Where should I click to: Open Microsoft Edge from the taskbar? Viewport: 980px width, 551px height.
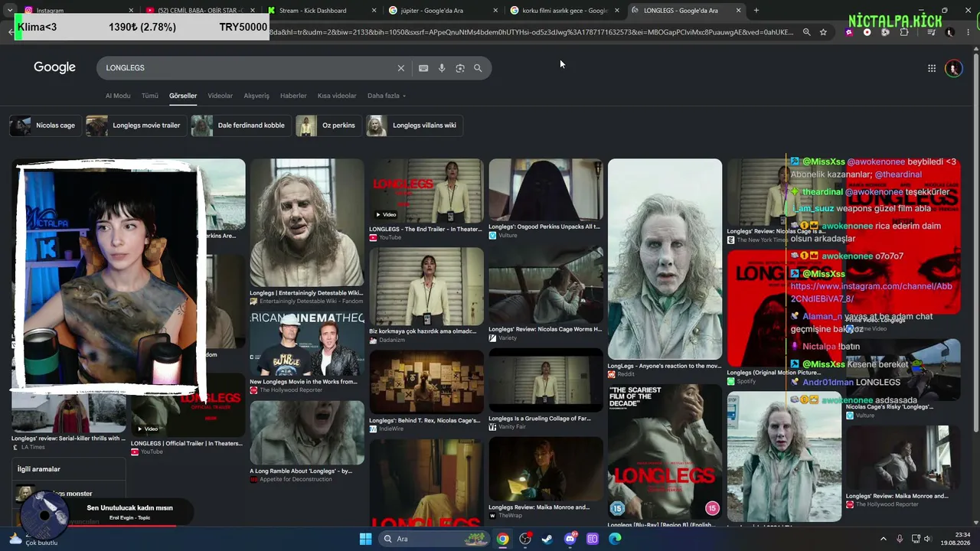point(615,539)
